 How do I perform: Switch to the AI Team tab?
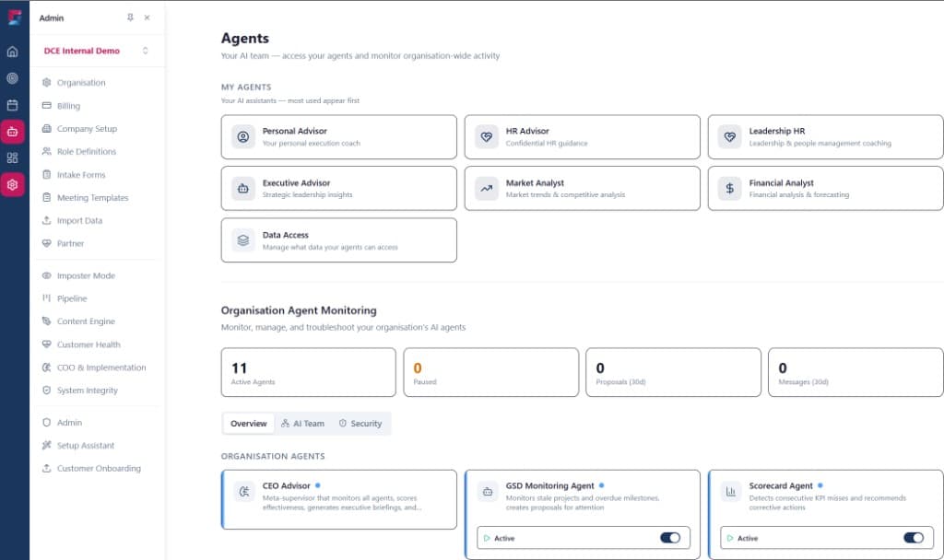coord(302,424)
